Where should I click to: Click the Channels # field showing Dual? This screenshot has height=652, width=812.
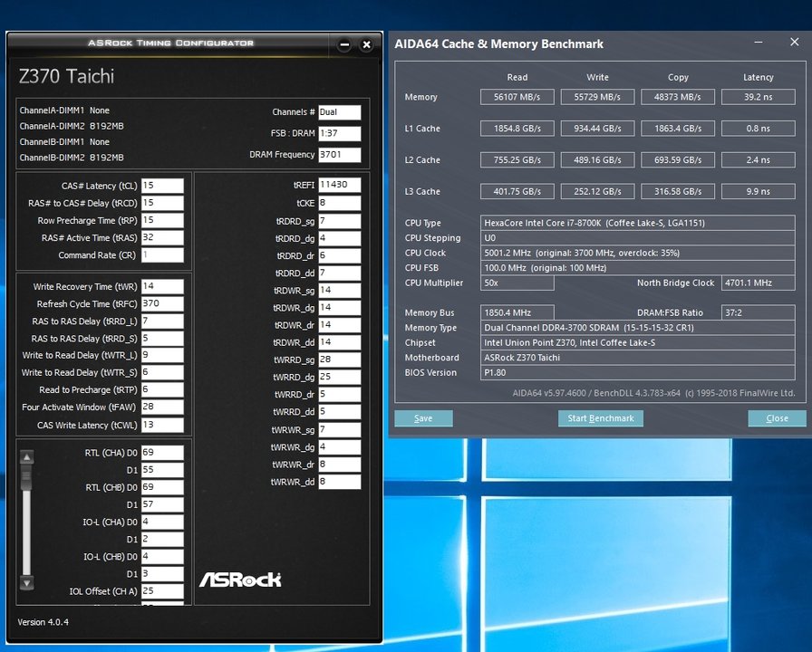pyautogui.click(x=340, y=112)
